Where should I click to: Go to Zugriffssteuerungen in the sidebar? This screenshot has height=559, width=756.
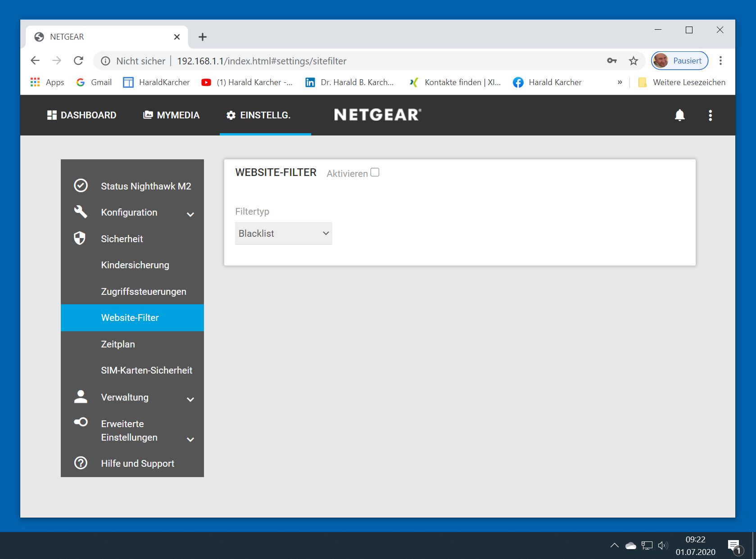click(x=143, y=291)
